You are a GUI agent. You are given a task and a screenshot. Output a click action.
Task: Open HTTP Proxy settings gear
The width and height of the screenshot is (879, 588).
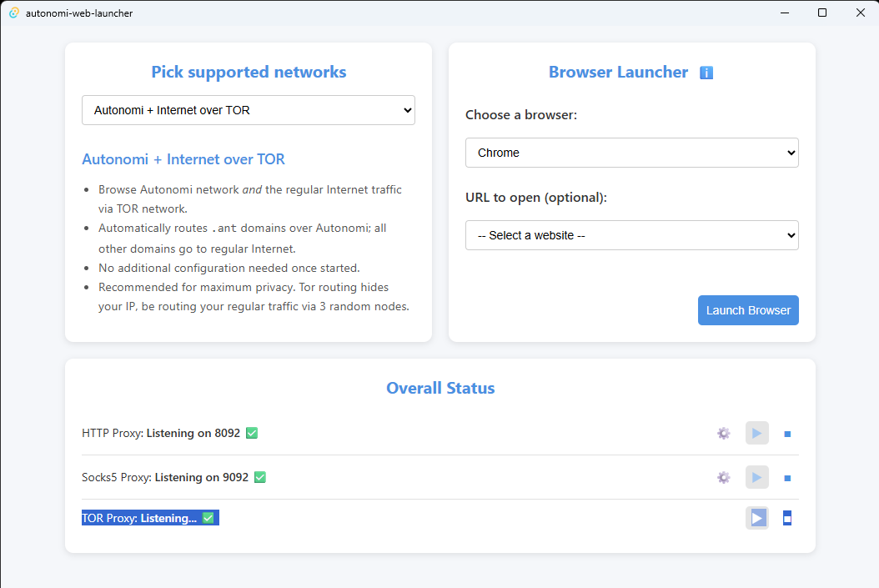(724, 434)
